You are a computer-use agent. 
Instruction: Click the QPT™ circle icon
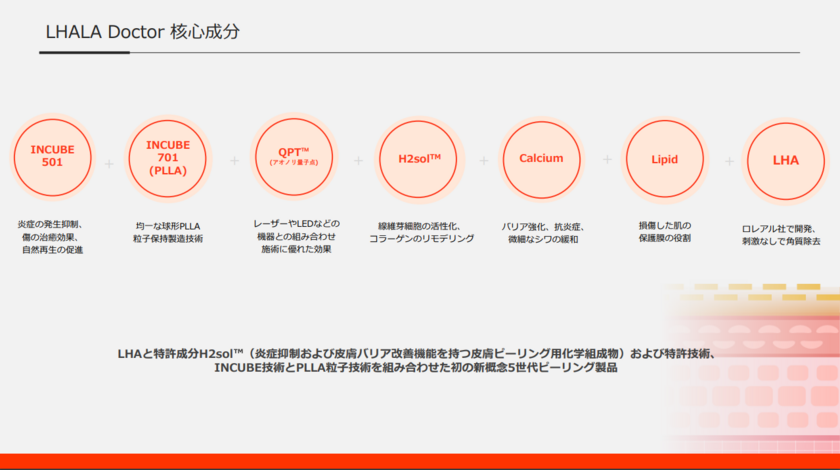(x=289, y=158)
